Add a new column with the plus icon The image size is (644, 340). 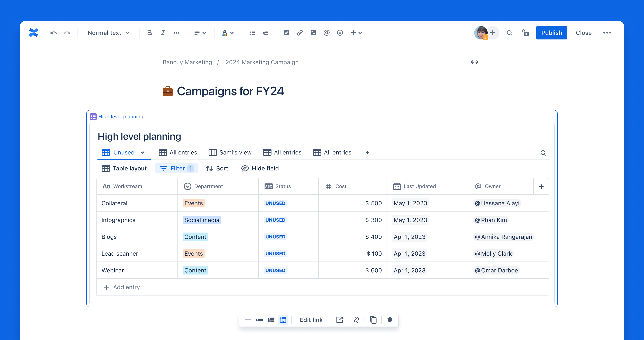tap(541, 186)
